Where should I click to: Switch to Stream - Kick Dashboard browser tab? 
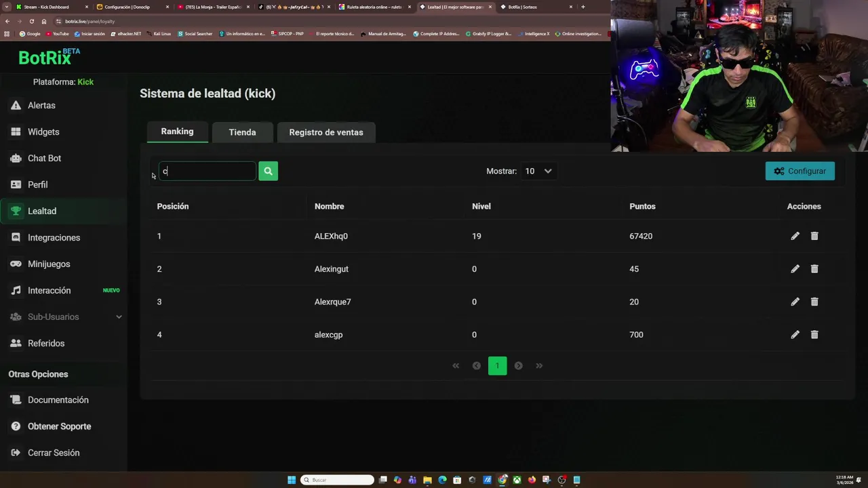pos(52,7)
